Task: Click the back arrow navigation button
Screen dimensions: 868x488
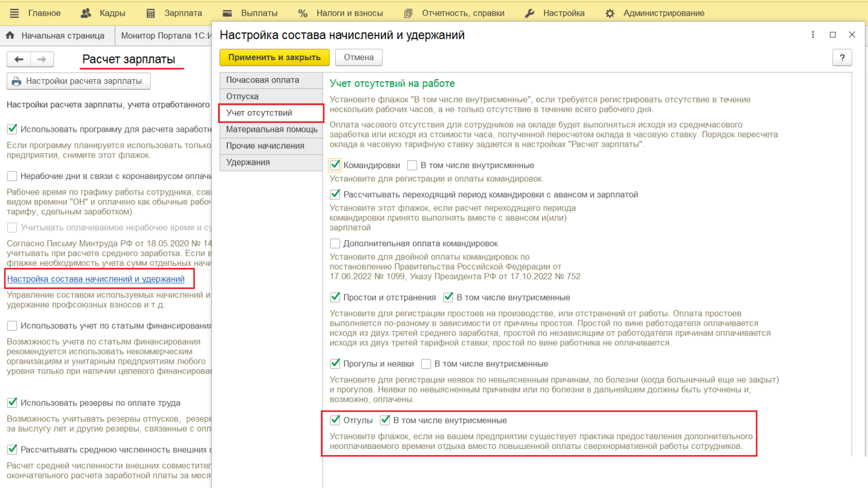Action: point(19,59)
